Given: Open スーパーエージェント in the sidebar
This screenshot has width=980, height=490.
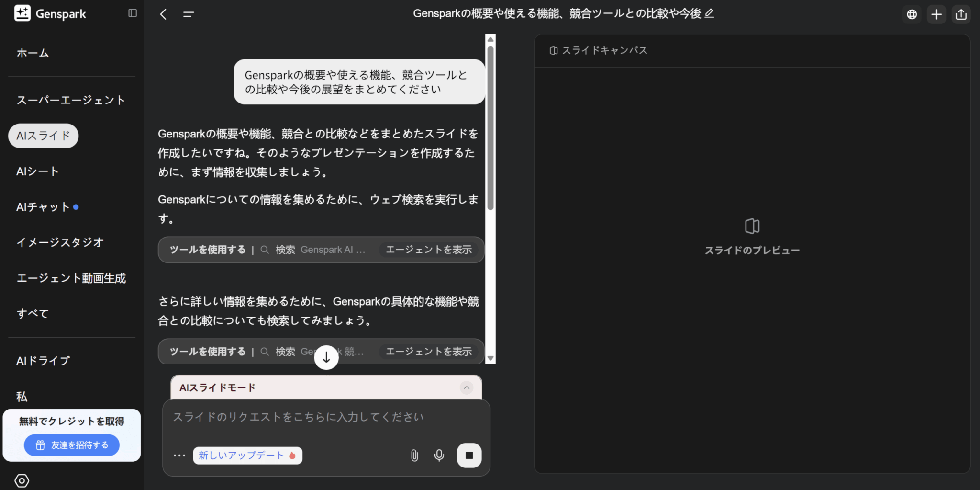Looking at the screenshot, I should [x=71, y=100].
